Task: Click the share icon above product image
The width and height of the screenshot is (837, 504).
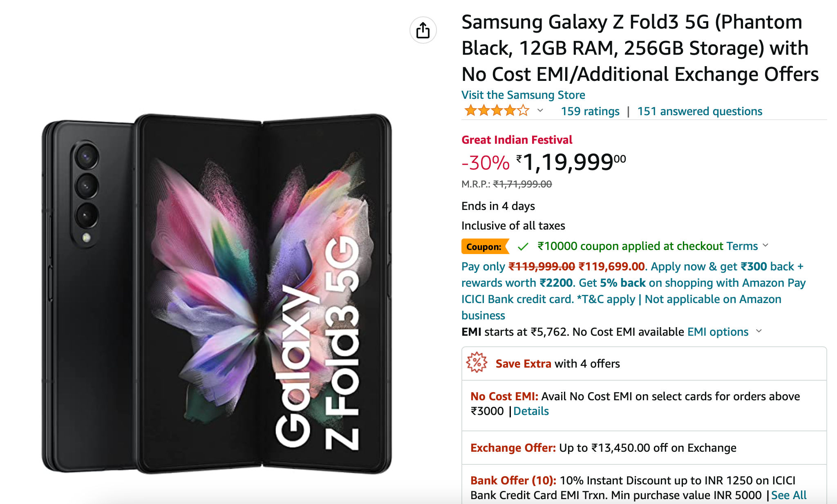Action: pyautogui.click(x=423, y=30)
